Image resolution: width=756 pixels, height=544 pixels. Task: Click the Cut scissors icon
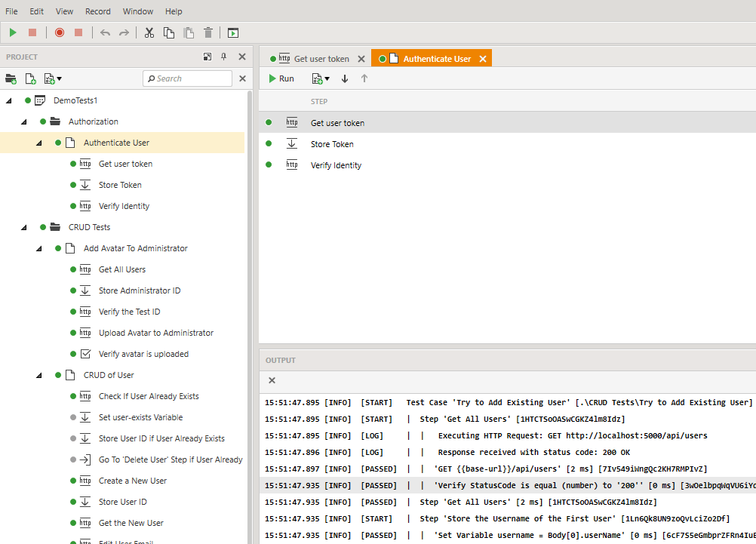(x=149, y=32)
